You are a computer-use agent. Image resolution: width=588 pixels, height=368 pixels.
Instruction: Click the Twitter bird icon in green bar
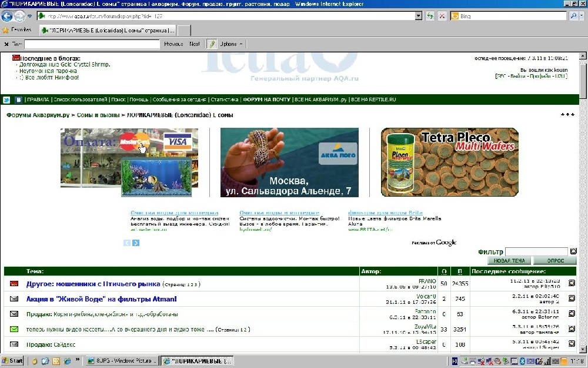[6, 100]
